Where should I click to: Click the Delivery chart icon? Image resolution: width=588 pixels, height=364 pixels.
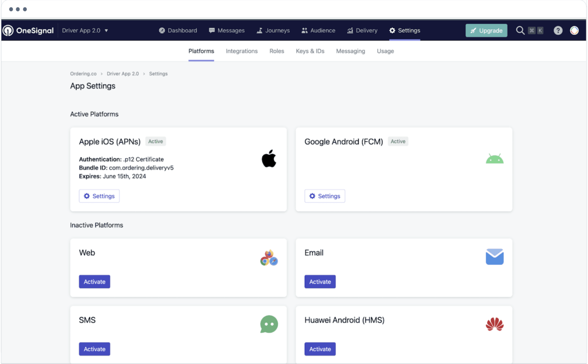[350, 31]
